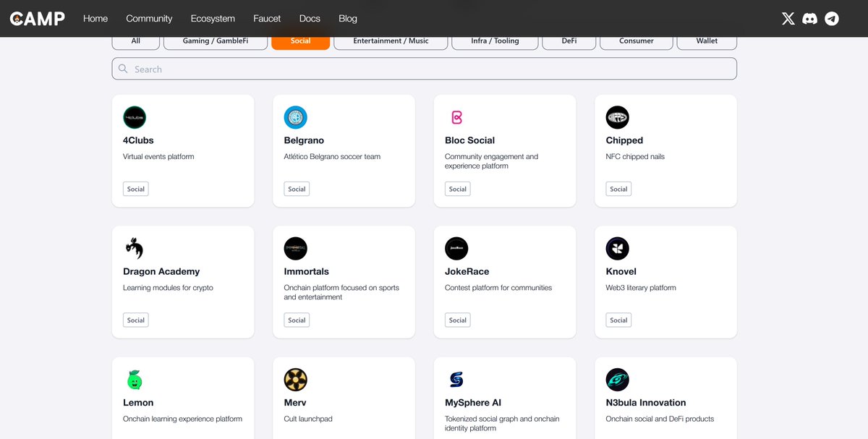Image resolution: width=868 pixels, height=439 pixels.
Task: Click 'Web3 literary platform' description
Action: click(x=641, y=288)
